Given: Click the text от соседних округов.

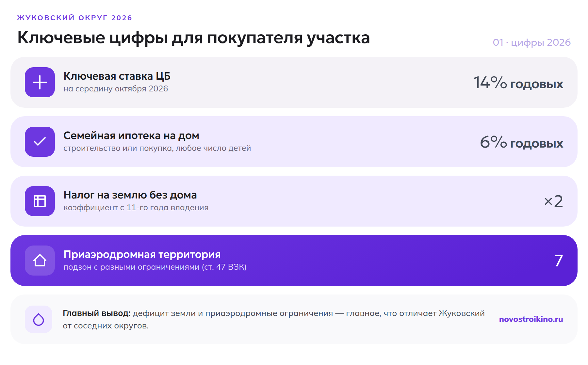Looking at the screenshot, I should (106, 326).
